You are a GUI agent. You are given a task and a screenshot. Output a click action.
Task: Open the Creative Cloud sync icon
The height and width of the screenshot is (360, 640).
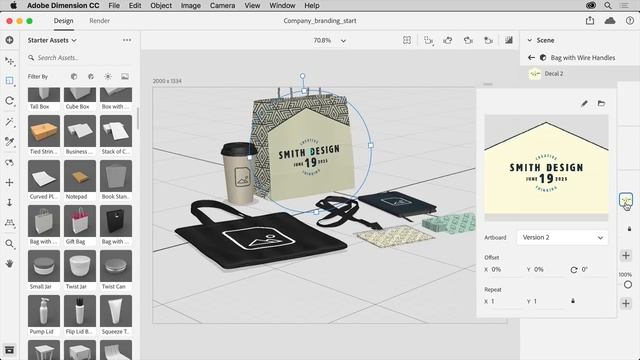(610, 20)
